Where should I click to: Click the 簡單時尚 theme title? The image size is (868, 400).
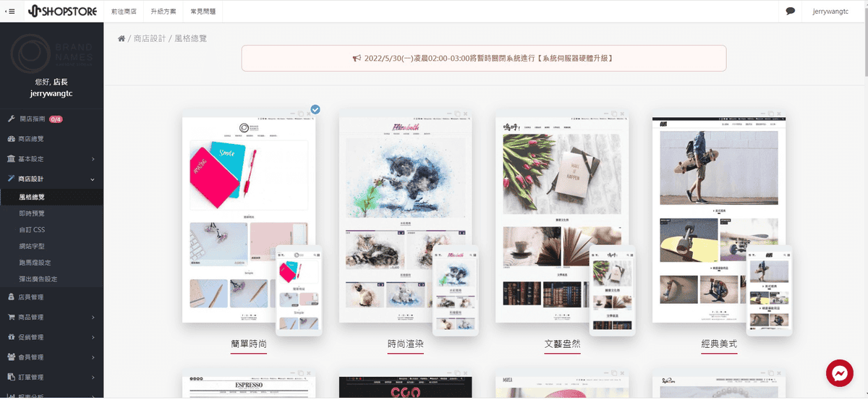coord(249,345)
